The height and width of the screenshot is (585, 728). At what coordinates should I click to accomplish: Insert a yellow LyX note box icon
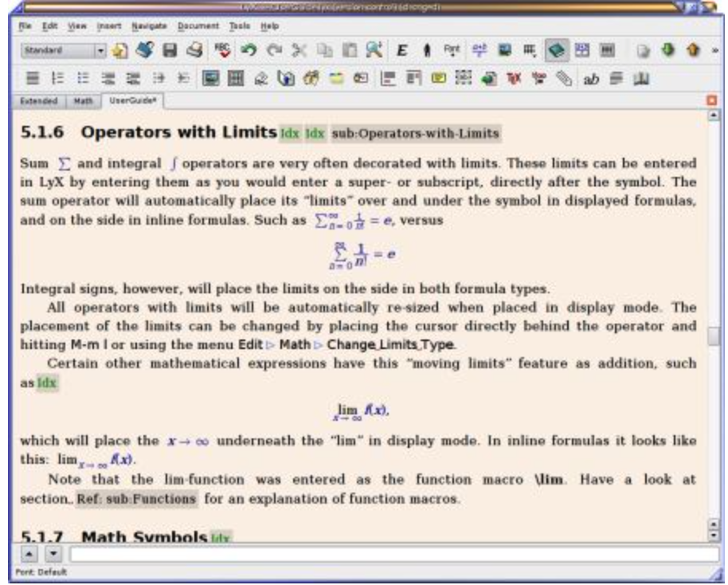(x=438, y=78)
